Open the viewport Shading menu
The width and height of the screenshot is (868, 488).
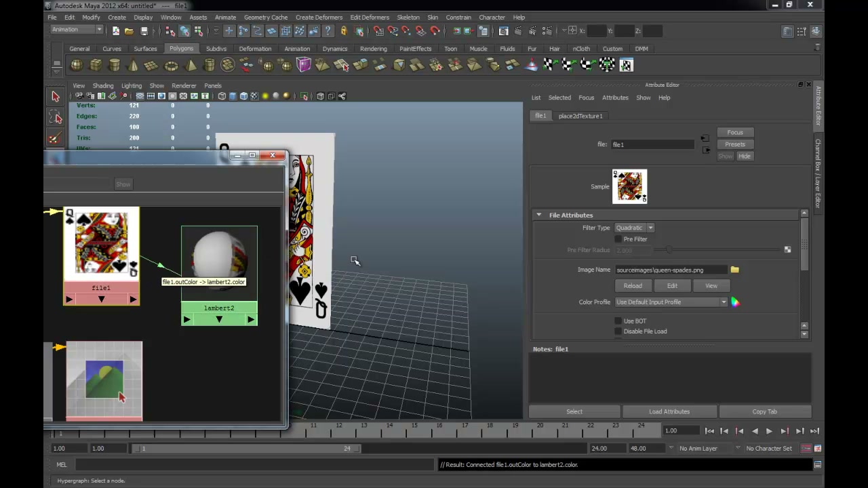[x=103, y=86]
